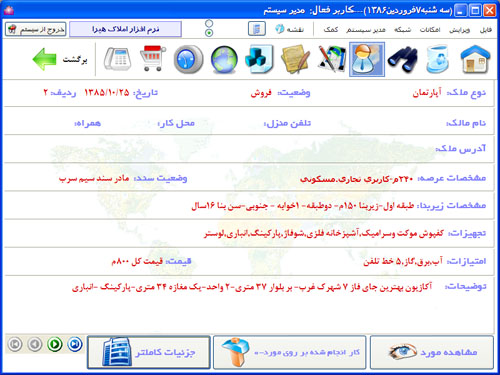Select the lower green radio button
Viewport: 500px width, 375px height.
pos(209,33)
